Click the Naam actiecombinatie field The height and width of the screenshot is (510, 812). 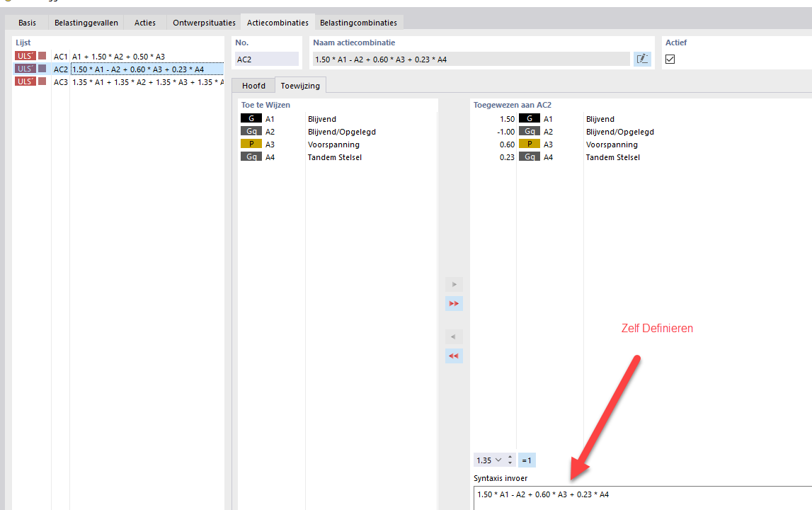click(x=471, y=59)
